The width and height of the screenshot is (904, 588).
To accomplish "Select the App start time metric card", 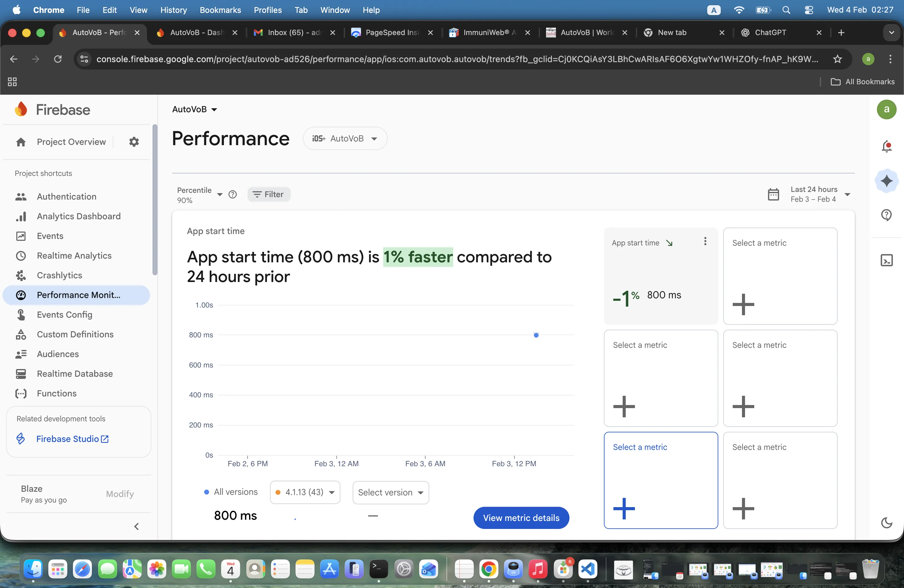I will [x=660, y=276].
